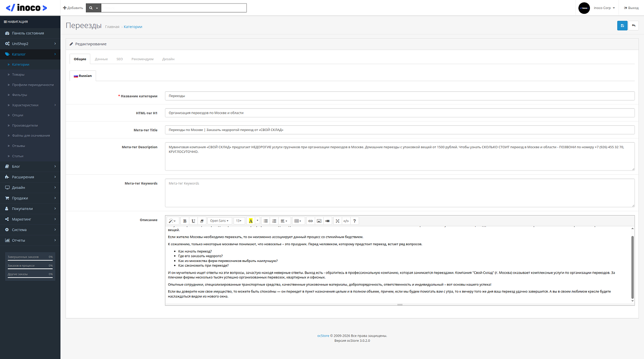The image size is (644, 359).
Task: Toggle bold formatting in the editor
Action: pyautogui.click(x=185, y=221)
